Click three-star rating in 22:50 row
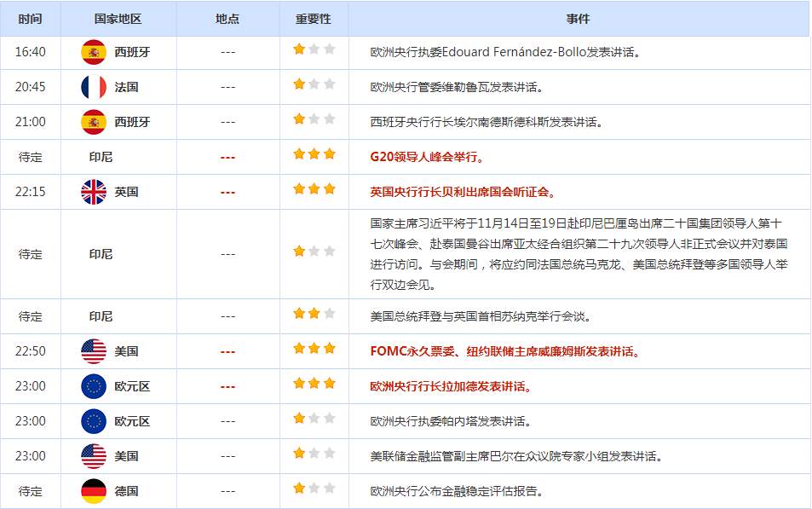Viewport: 812px width, 509px height. pyautogui.click(x=314, y=349)
